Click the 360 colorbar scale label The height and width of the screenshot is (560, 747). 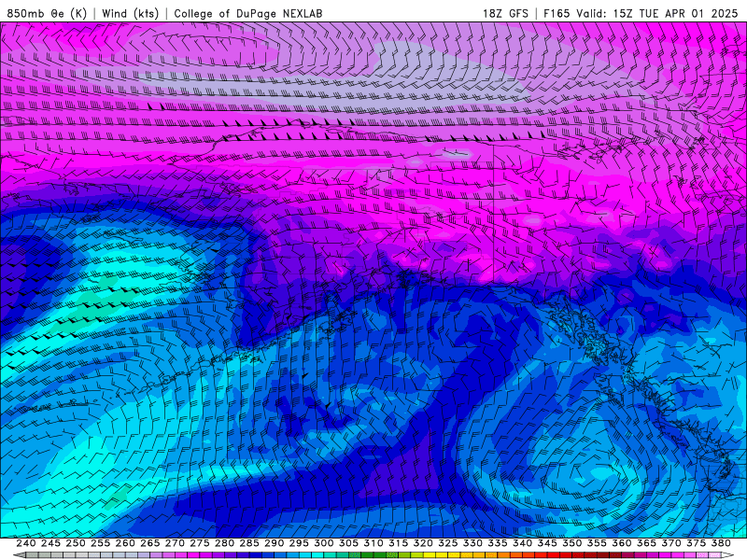tap(622, 543)
